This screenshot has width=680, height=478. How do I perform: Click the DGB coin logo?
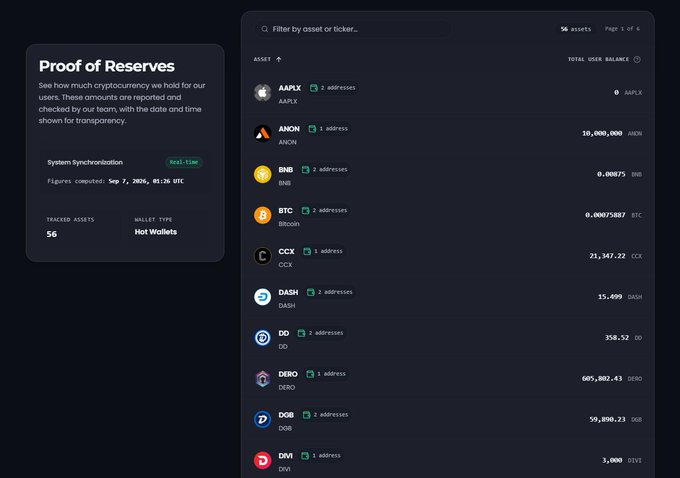coord(262,419)
